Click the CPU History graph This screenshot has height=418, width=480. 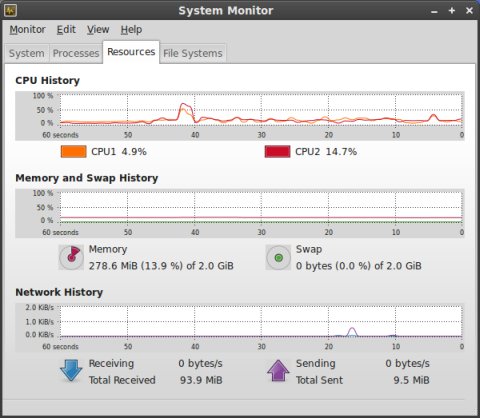pyautogui.click(x=240, y=116)
